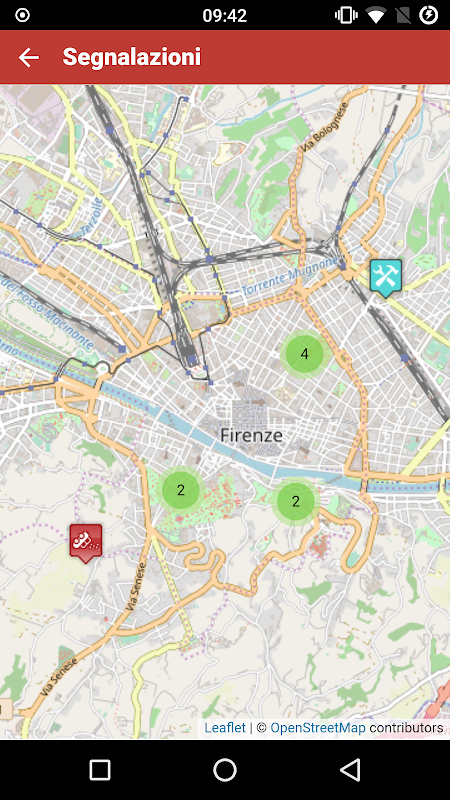This screenshot has width=450, height=800.
Task: Tap the Segnalazioni header title
Action: coord(132,57)
